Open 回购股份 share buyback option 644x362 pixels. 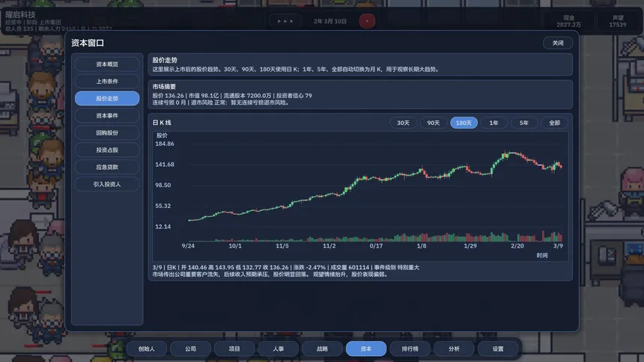click(x=107, y=133)
